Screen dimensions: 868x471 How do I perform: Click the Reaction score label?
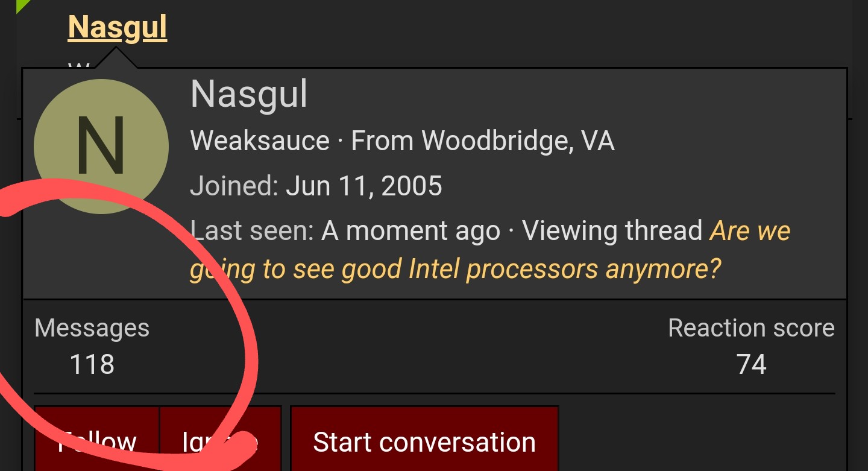[x=751, y=328]
